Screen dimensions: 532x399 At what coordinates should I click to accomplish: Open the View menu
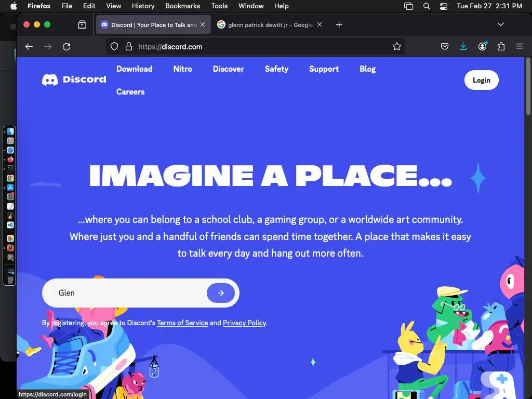[x=113, y=6]
